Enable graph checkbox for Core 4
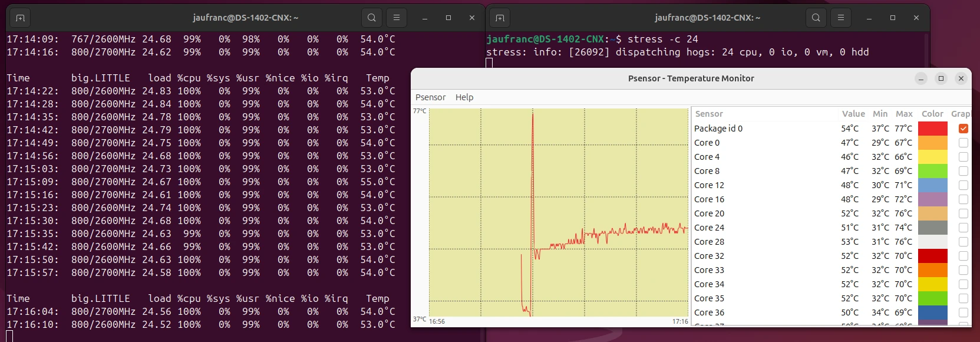 tap(963, 157)
